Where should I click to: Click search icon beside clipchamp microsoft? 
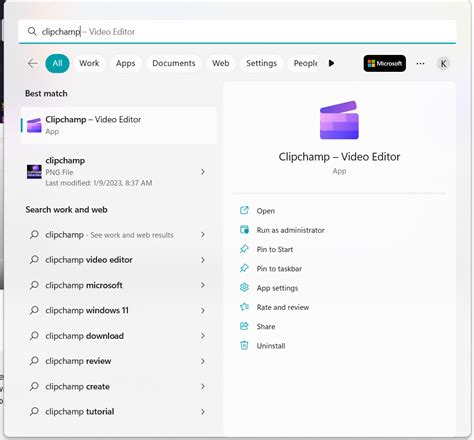coord(34,285)
